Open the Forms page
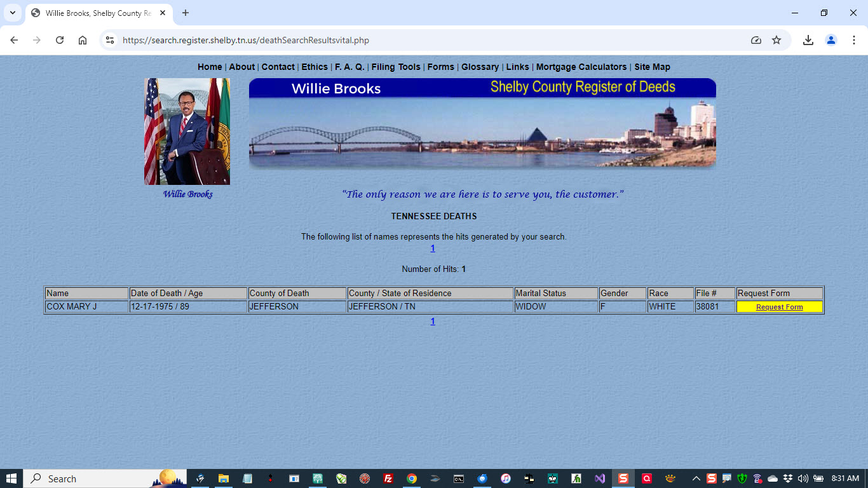 pos(441,67)
